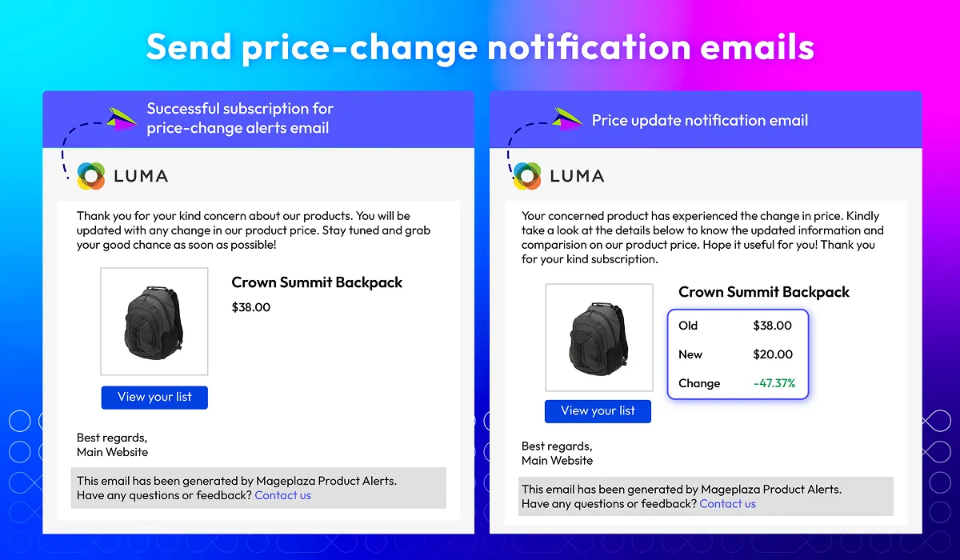Open backpack thumbnail in price update email
The height and width of the screenshot is (560, 960).
(x=599, y=338)
